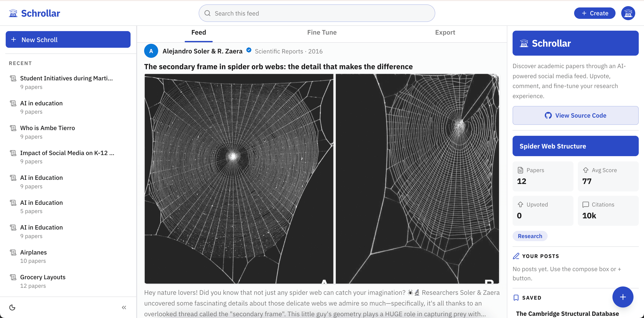Click scroll icon beside Who is Ambe Tierro
This screenshot has height=318, width=644.
[x=13, y=128]
